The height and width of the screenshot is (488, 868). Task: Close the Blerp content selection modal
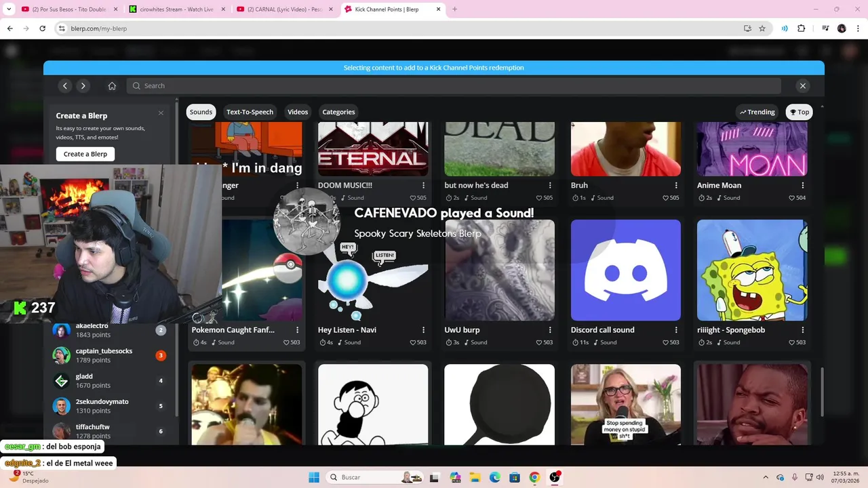pos(803,85)
